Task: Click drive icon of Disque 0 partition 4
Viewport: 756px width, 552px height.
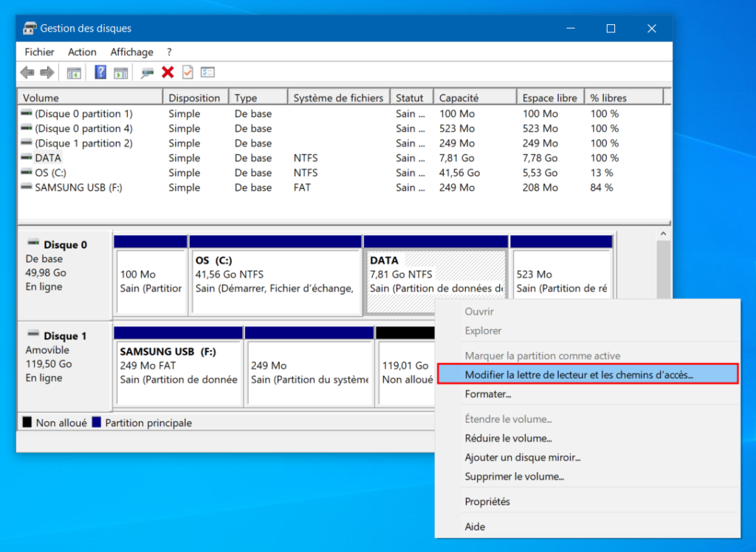Action: tap(27, 128)
